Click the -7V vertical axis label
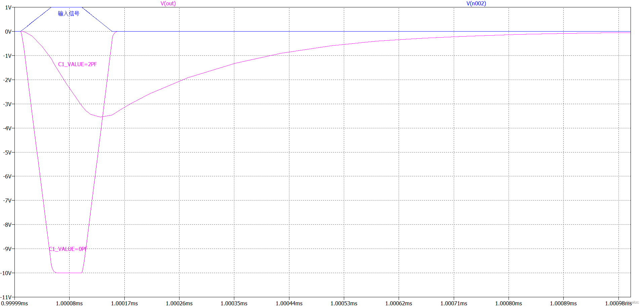This screenshot has width=644, height=307. click(7, 201)
